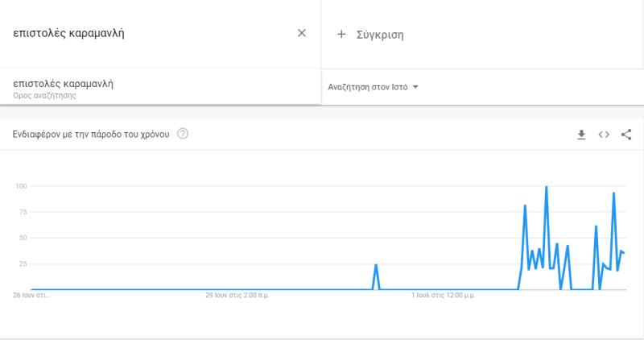This screenshot has height=340, width=644.
Task: Open help icon beside Ενδιαφέρον με την πάροδο του χρόνου
Action: [x=183, y=134]
